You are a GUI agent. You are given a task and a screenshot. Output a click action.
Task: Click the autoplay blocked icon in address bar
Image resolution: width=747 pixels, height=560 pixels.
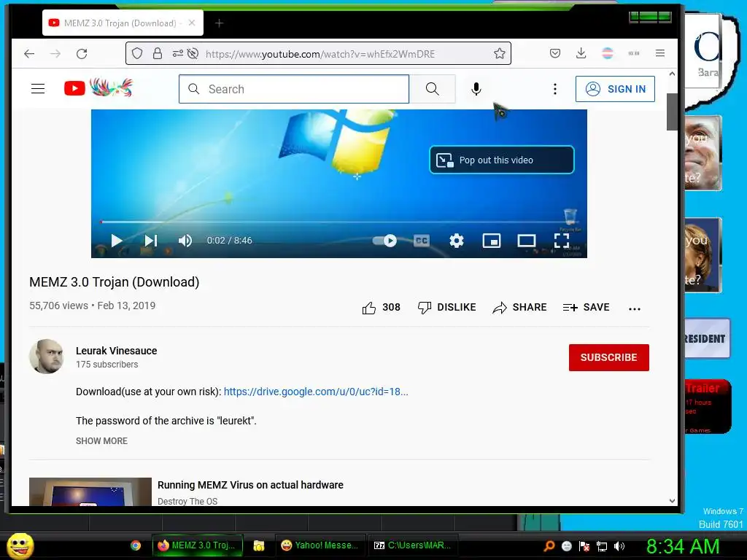coord(193,53)
